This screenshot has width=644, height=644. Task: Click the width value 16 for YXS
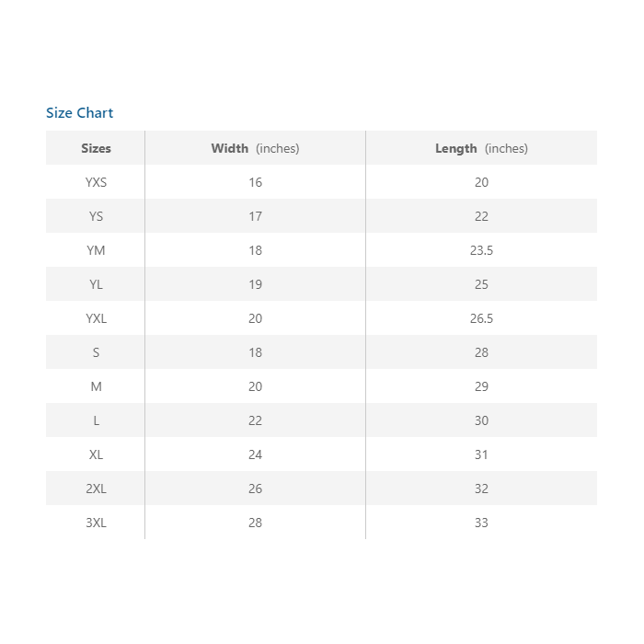pyautogui.click(x=255, y=182)
